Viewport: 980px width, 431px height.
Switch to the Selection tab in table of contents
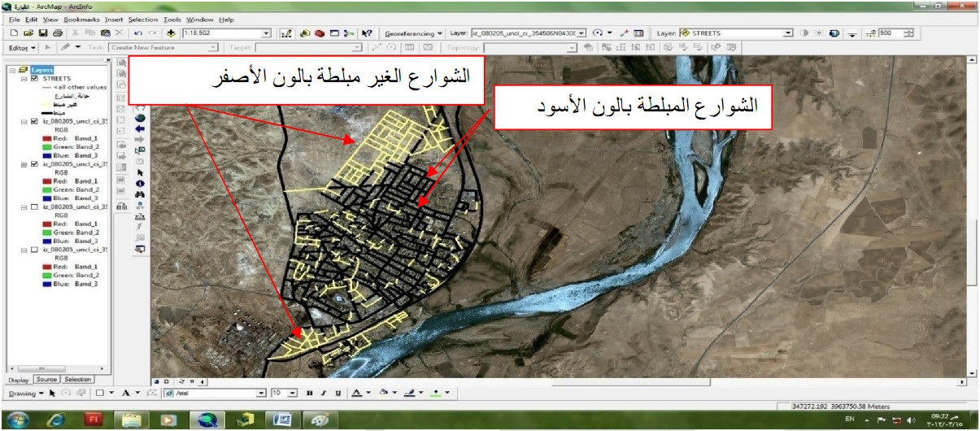pos(77,380)
